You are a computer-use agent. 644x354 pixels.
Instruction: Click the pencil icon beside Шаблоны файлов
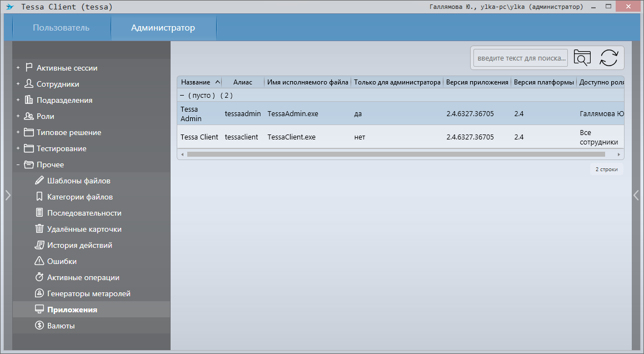(x=39, y=181)
